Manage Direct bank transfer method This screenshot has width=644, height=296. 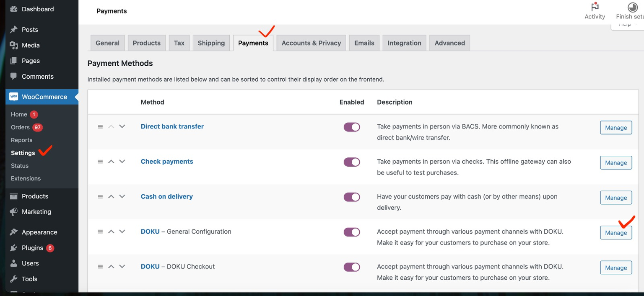616,128
